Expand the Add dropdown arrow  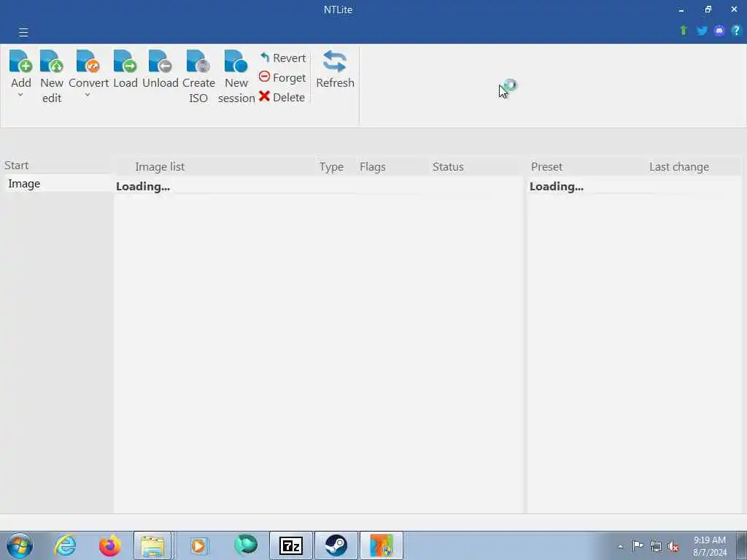pos(20,95)
